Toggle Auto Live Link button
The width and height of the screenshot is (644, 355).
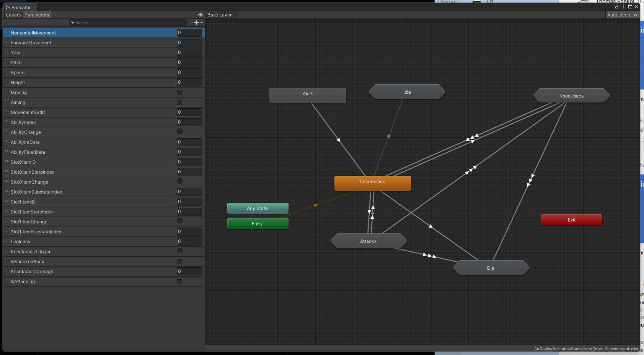tap(622, 15)
